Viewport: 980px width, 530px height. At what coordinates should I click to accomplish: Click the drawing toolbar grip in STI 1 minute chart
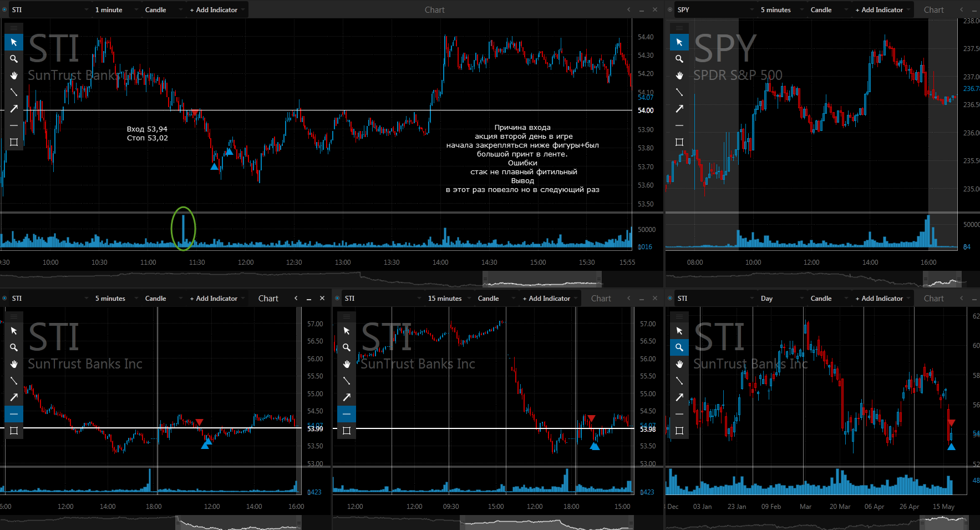(x=14, y=28)
